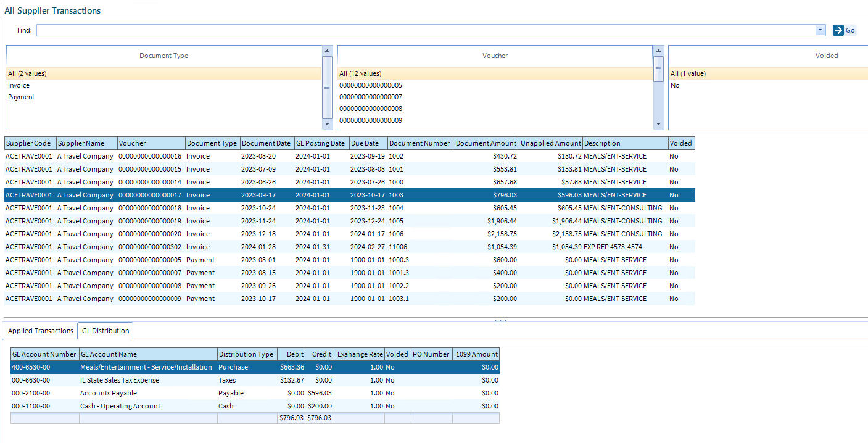Sort by Debit column header
Image resolution: width=868 pixels, height=443 pixels.
[x=291, y=354]
